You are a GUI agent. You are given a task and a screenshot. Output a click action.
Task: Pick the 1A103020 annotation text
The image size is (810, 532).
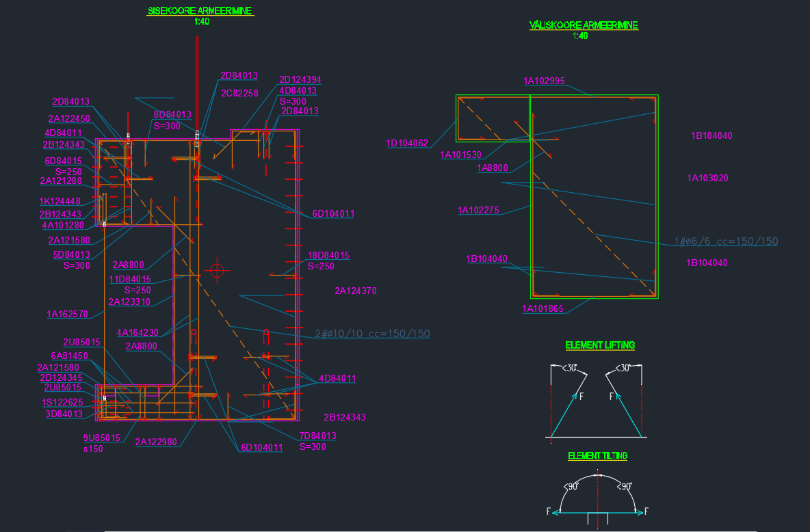point(707,178)
